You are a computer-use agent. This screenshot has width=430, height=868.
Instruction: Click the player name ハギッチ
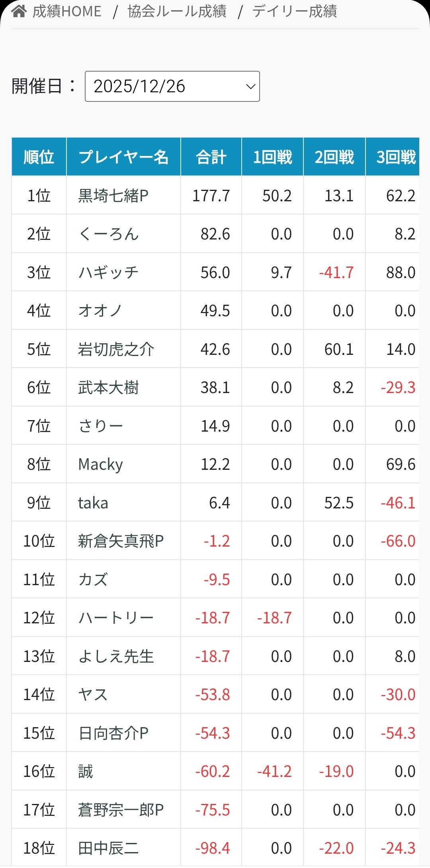click(x=108, y=272)
